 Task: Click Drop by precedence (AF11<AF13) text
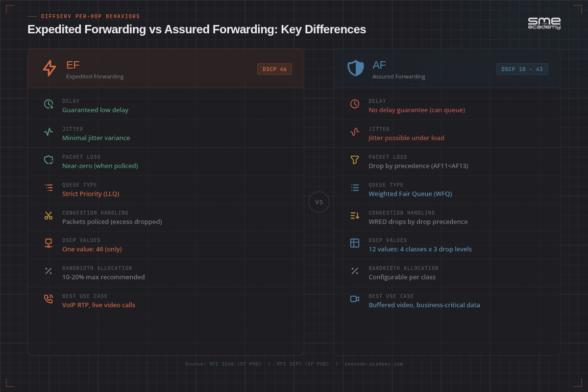click(x=418, y=166)
